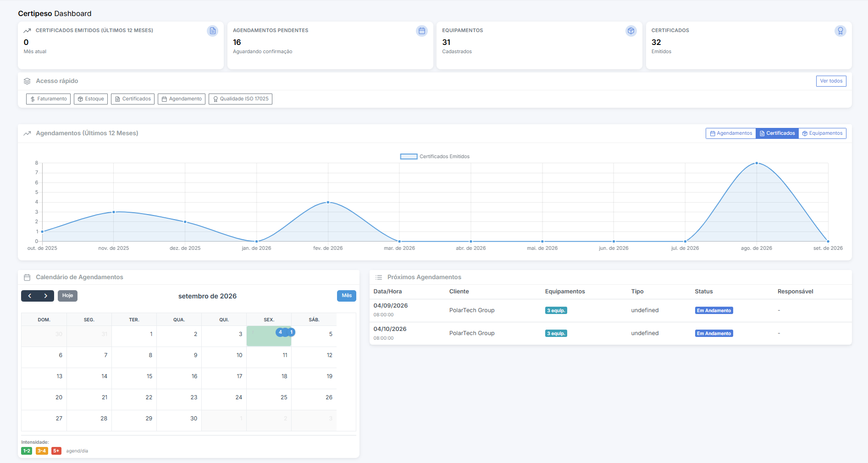Click the fev. de 2026 data point
This screenshot has height=463, width=868.
(x=328, y=202)
